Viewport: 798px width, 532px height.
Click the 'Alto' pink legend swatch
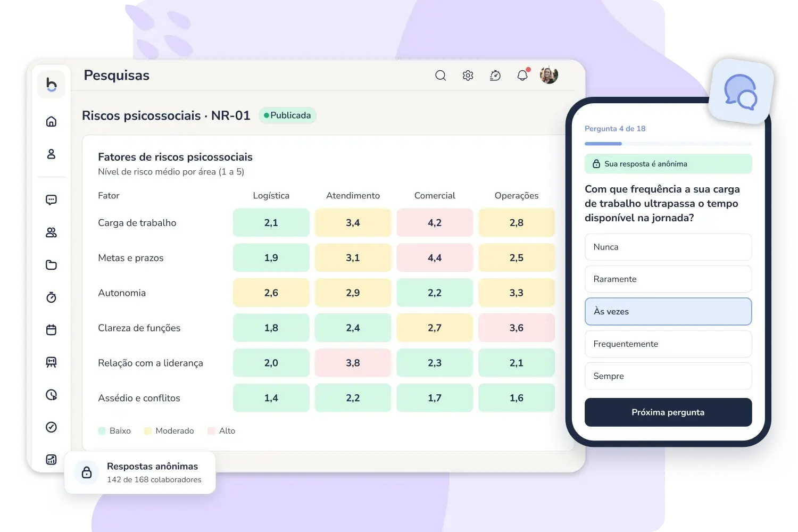211,431
